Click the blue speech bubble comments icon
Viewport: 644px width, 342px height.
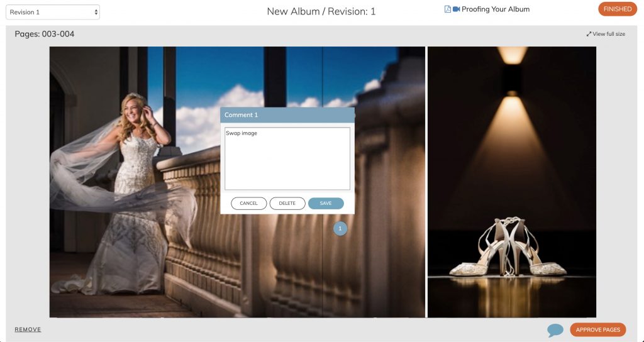click(555, 330)
